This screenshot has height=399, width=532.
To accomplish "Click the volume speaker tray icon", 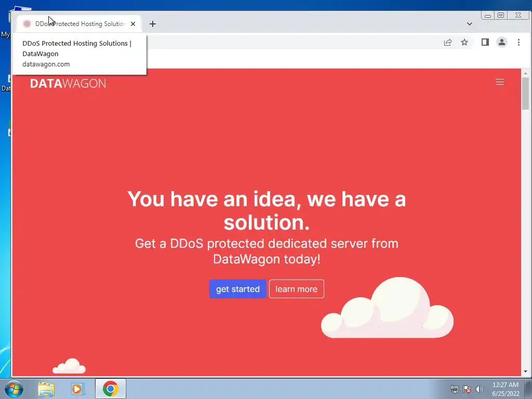I will 480,389.
